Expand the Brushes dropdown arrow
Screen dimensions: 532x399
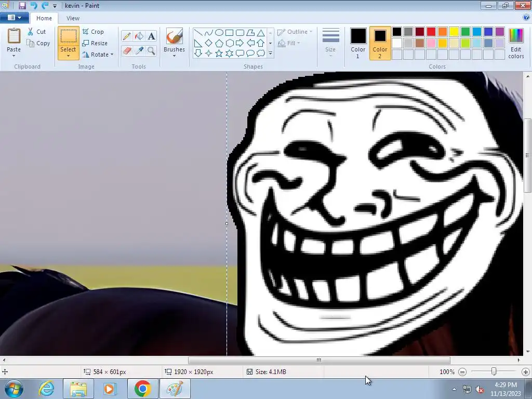pyautogui.click(x=175, y=56)
